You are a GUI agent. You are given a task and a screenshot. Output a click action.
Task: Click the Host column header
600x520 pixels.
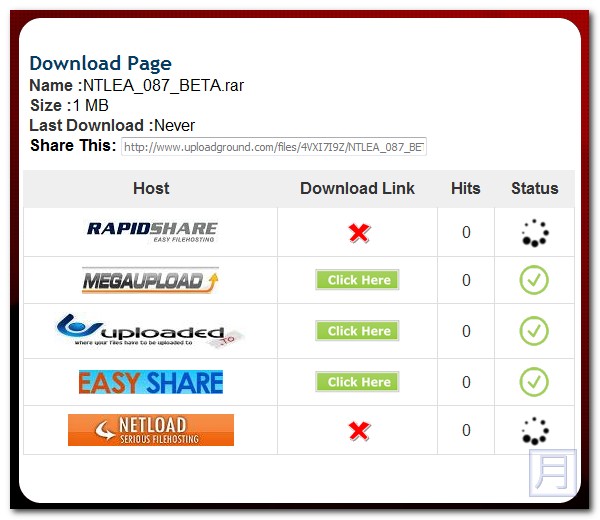(151, 188)
